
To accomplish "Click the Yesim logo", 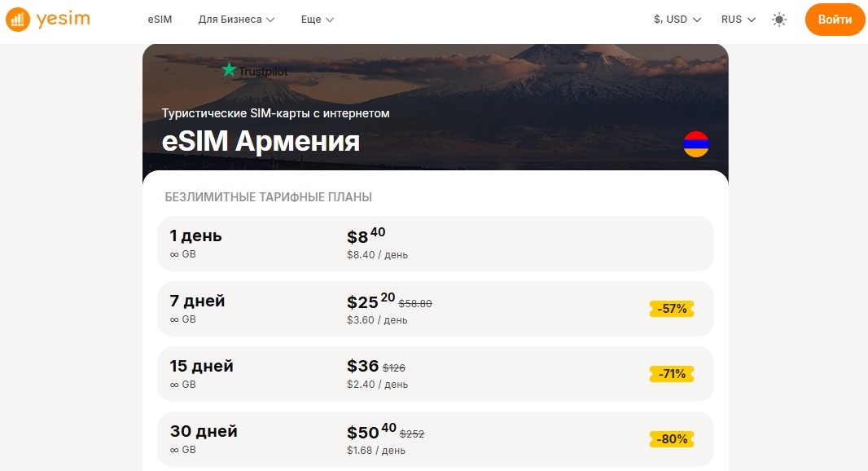I will [x=47, y=18].
